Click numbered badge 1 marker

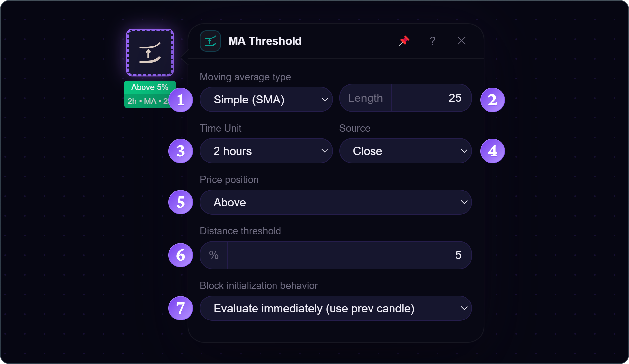point(181,100)
